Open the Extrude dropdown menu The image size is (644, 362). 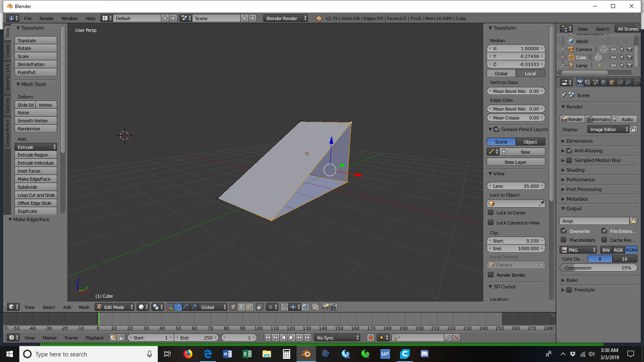(x=36, y=147)
